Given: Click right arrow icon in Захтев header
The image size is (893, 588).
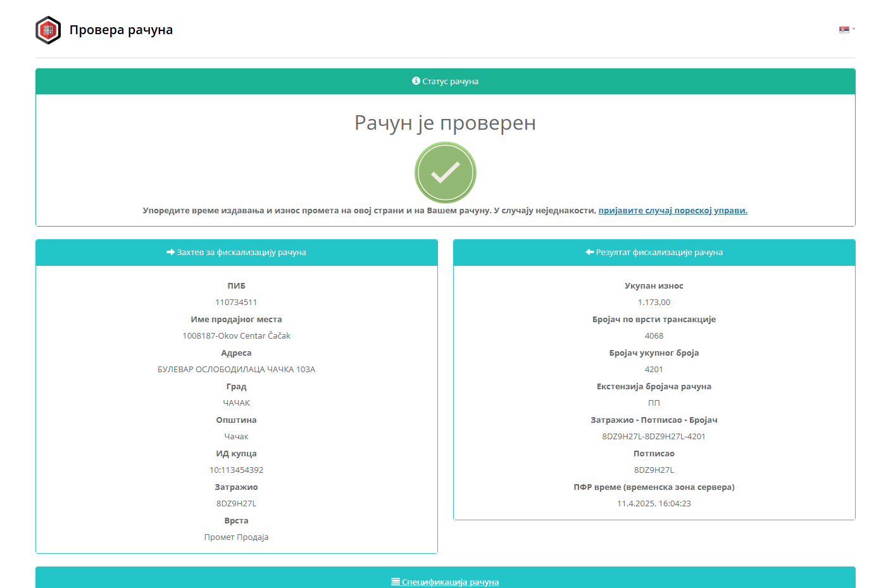Looking at the screenshot, I should [x=170, y=252].
